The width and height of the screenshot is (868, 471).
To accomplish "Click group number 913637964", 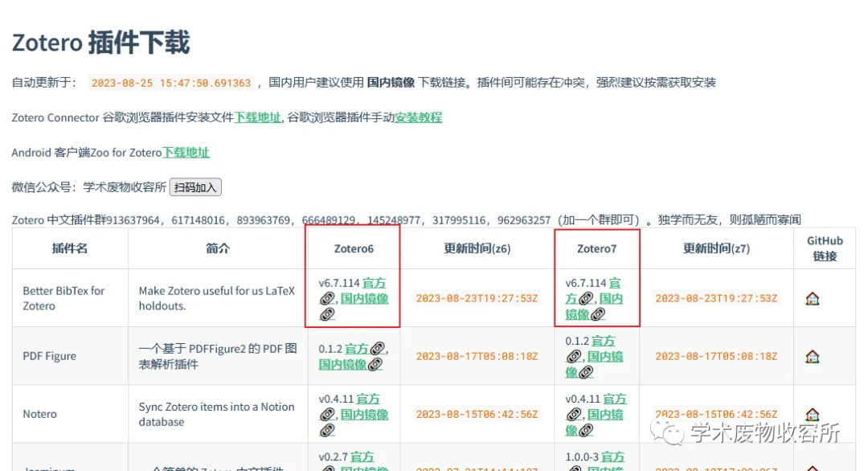I will (133, 220).
